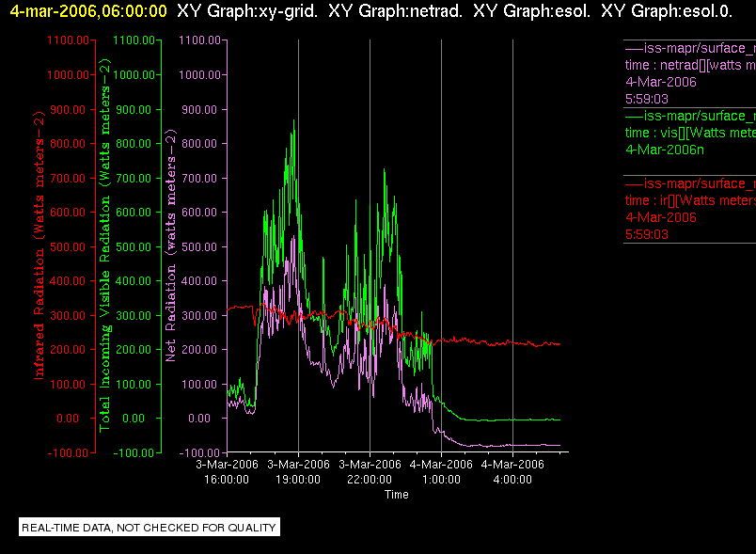The width and height of the screenshot is (756, 554).
Task: Click the pink 5:59:03 legend time
Action: click(x=647, y=99)
